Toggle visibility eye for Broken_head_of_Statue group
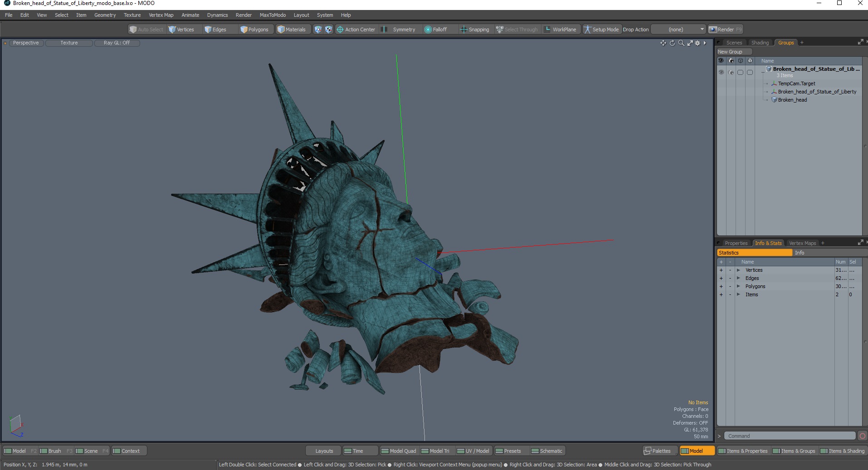The width and height of the screenshot is (868, 470). [721, 72]
